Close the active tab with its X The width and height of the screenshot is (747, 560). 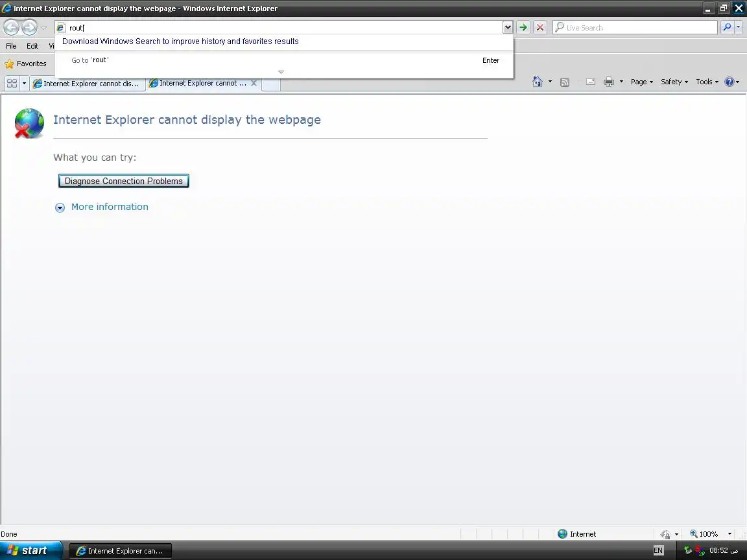(254, 83)
